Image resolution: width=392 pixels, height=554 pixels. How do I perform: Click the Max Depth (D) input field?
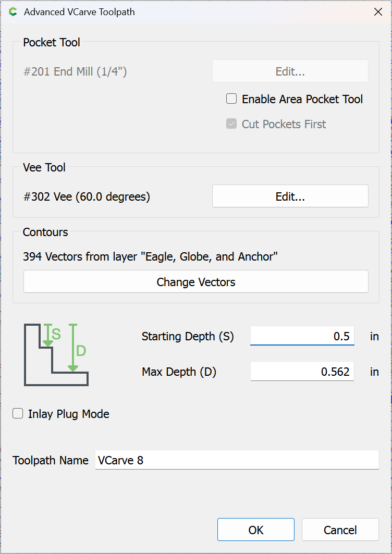click(302, 372)
